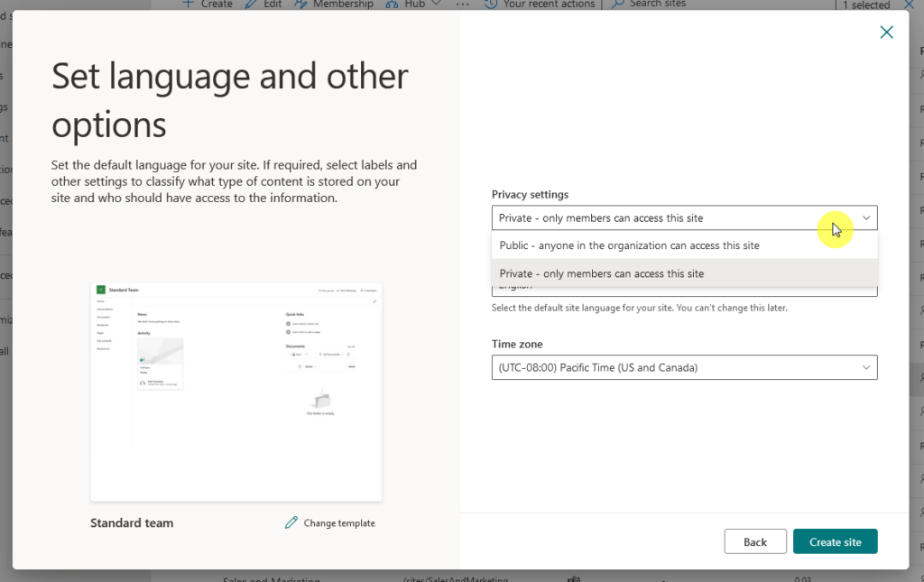Open the Standard team template preview thumbnail
This screenshot has height=582, width=924.
click(236, 393)
